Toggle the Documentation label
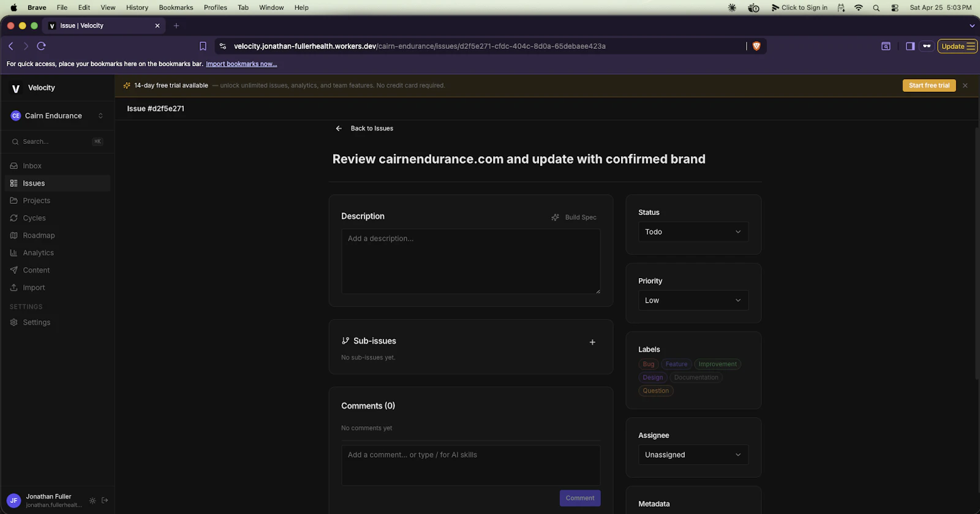Viewport: 980px width, 514px height. pyautogui.click(x=696, y=378)
